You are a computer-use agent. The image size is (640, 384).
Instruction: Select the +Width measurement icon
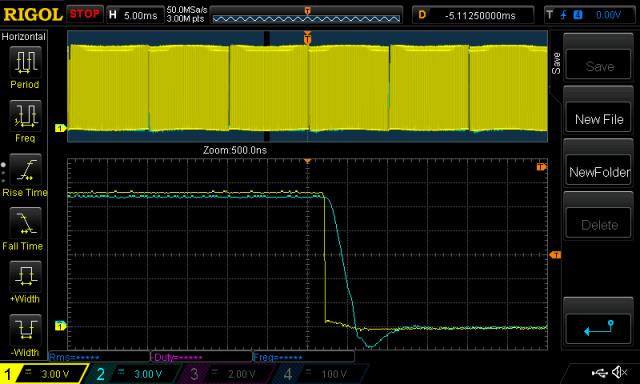pos(25,276)
